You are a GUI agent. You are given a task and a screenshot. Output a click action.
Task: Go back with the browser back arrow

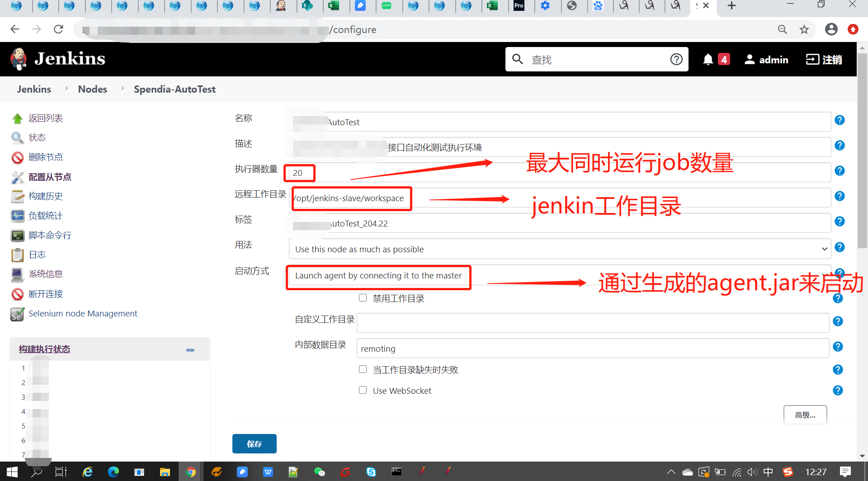[15, 29]
